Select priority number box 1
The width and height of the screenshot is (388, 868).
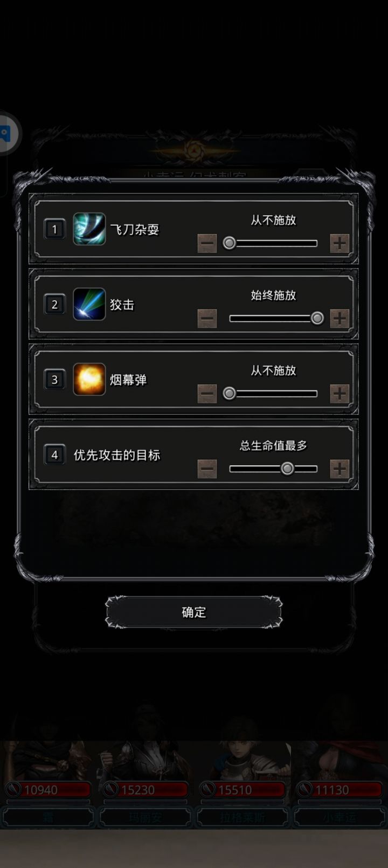tap(54, 229)
